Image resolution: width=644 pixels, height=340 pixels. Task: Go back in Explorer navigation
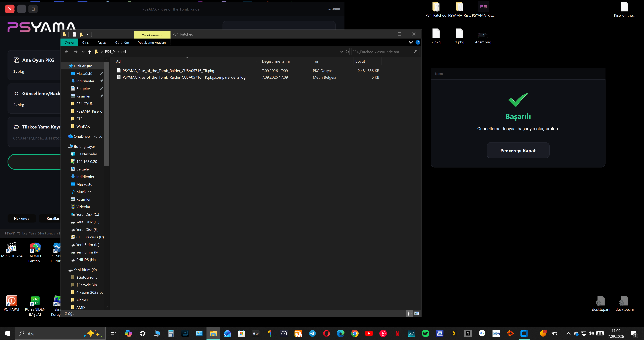pyautogui.click(x=66, y=52)
